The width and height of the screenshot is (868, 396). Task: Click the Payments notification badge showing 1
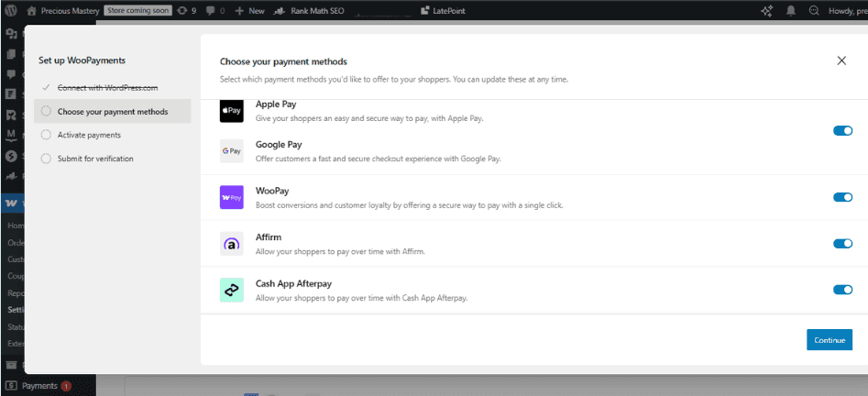(66, 386)
